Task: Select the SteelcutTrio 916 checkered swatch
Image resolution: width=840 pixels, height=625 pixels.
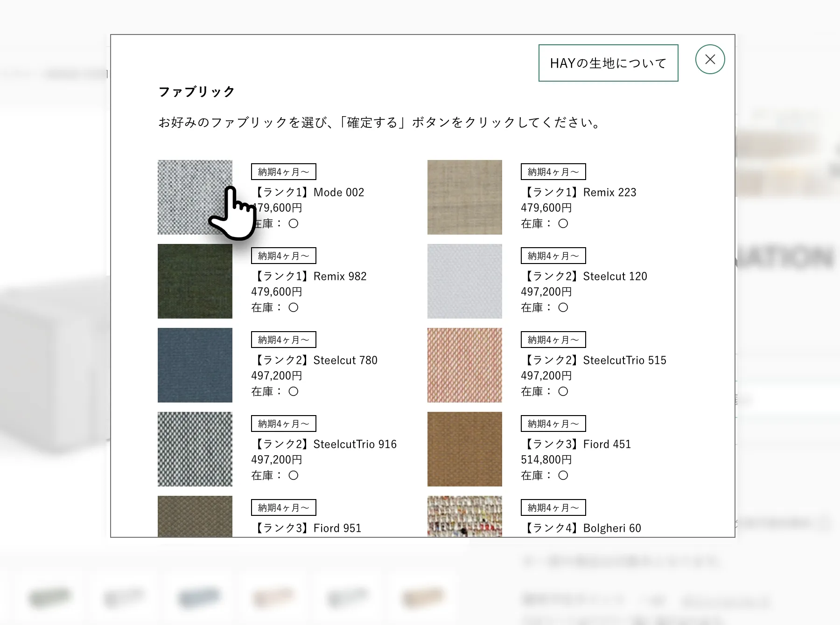Action: coord(195,449)
